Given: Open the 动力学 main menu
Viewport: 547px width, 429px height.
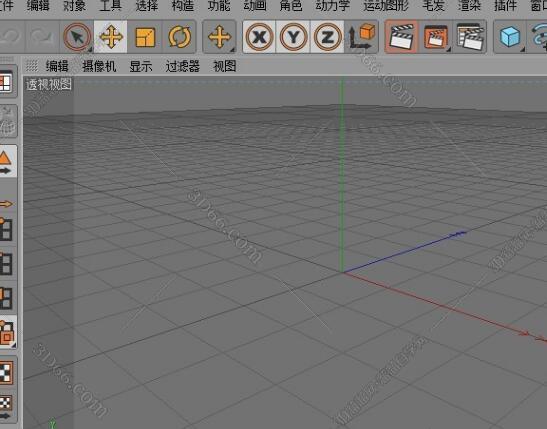Looking at the screenshot, I should point(332,6).
